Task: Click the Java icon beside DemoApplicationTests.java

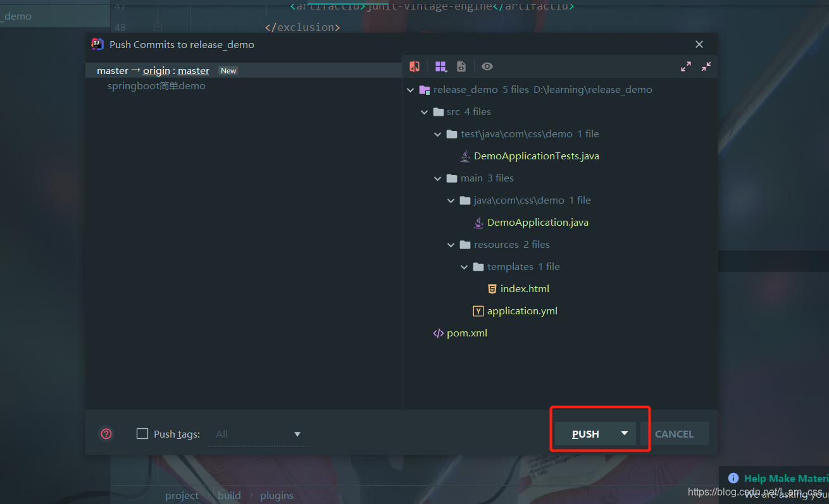Action: pos(465,156)
